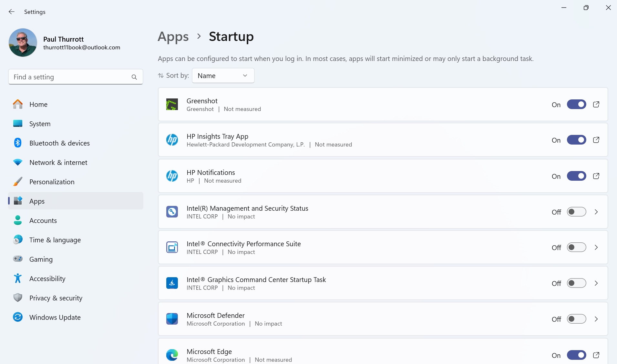Enable Intel Connectivity Performance Suite toggle
Screen dimensions: 617x364
[576, 248]
